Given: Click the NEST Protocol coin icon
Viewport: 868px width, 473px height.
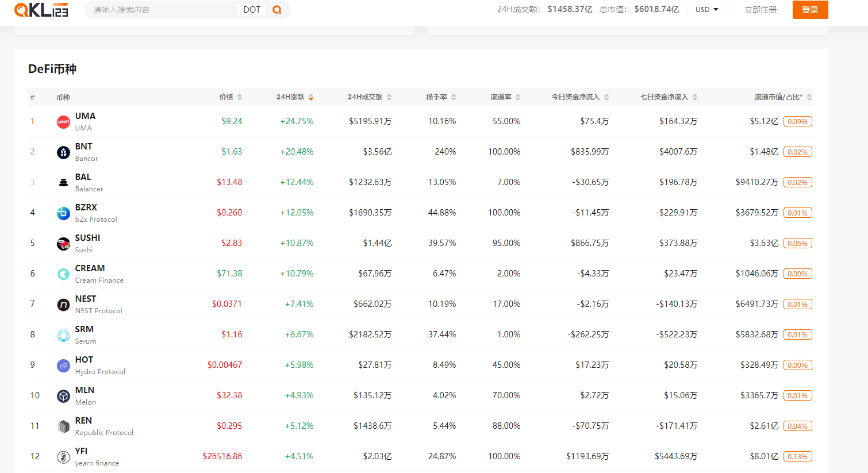Looking at the screenshot, I should pos(63,304).
